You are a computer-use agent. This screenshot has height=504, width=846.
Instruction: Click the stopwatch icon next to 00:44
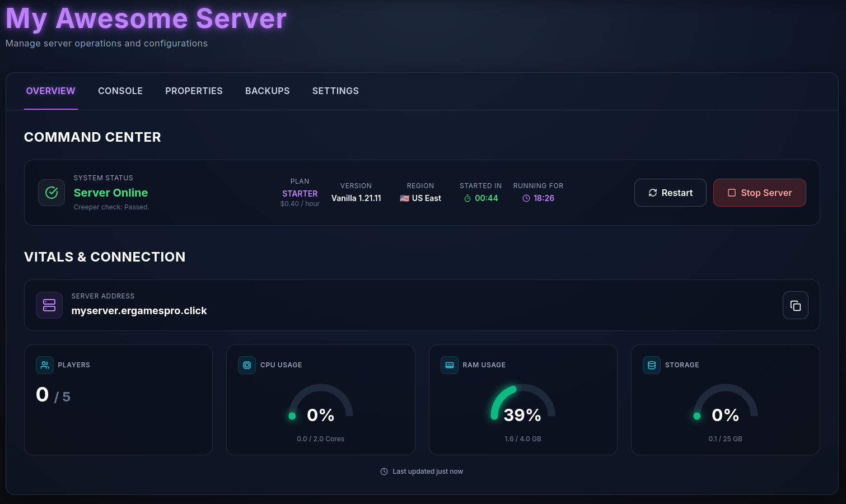point(466,198)
